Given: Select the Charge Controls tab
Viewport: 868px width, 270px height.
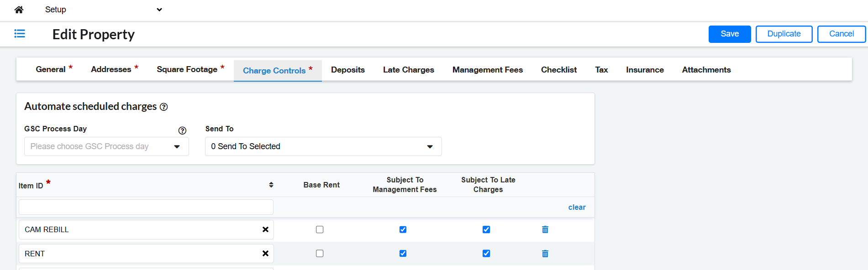Looking at the screenshot, I should 278,71.
